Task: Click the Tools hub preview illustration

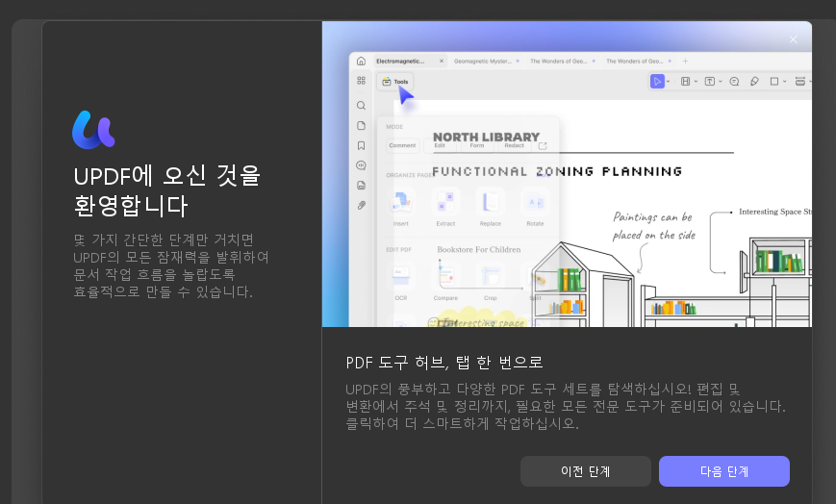Action: click(x=567, y=174)
